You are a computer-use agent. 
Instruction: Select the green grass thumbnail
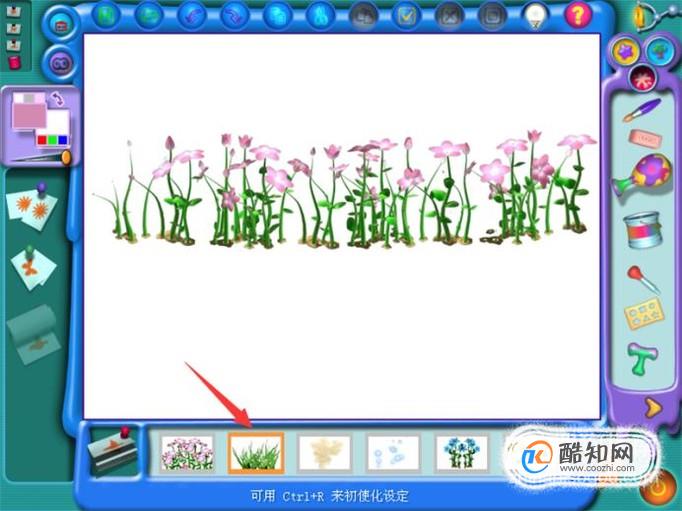coord(256,453)
